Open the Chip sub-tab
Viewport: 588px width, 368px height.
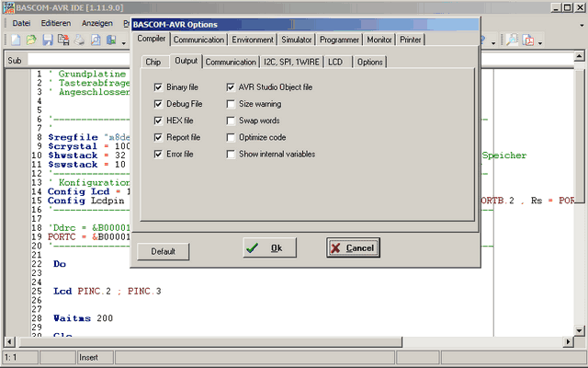(x=153, y=62)
